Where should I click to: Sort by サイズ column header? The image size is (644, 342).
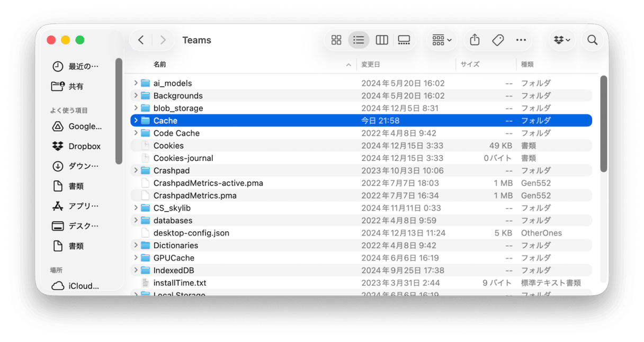tap(470, 65)
